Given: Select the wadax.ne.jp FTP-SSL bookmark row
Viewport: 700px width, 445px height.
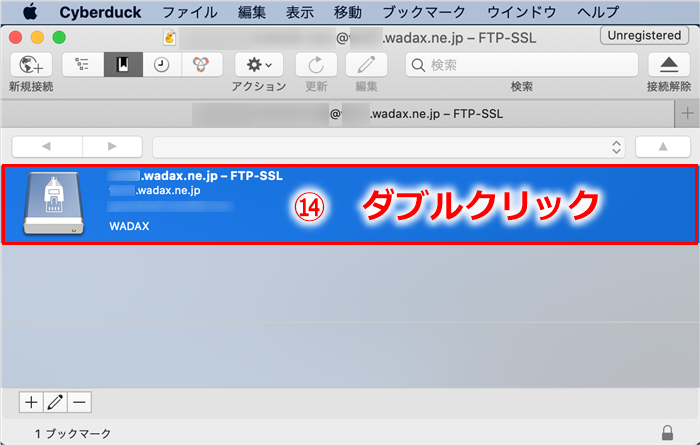Looking at the screenshot, I should pos(350,204).
